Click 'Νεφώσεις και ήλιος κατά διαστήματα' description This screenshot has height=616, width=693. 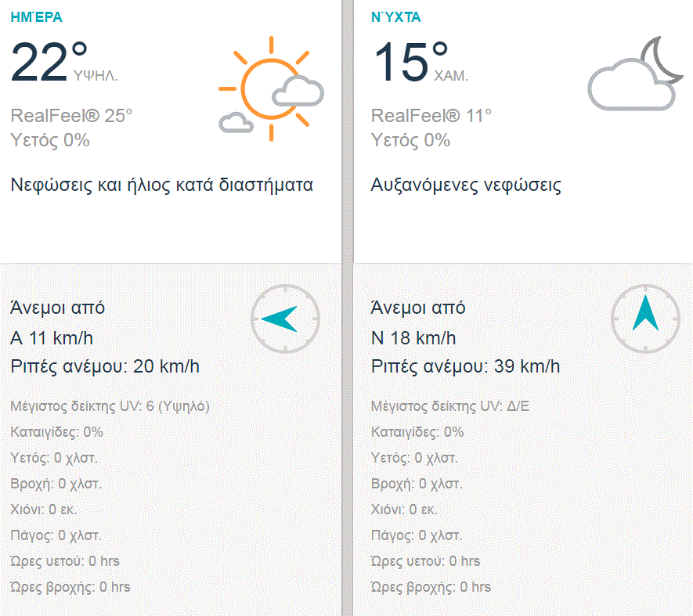tap(162, 186)
